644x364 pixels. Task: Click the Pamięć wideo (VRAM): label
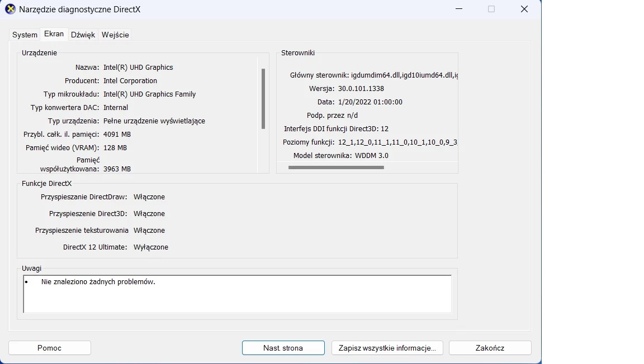[x=63, y=148]
